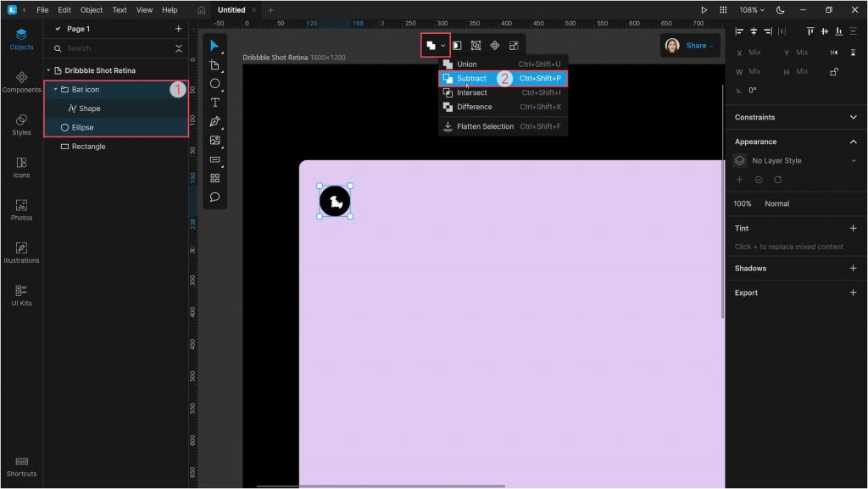This screenshot has width=868, height=489.
Task: Select the Pen tool
Action: [214, 121]
